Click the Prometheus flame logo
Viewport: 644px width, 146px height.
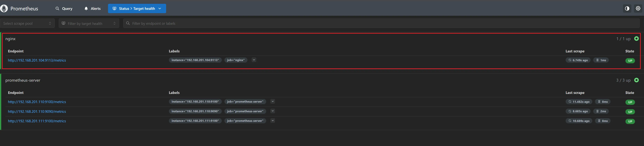pos(4,8)
